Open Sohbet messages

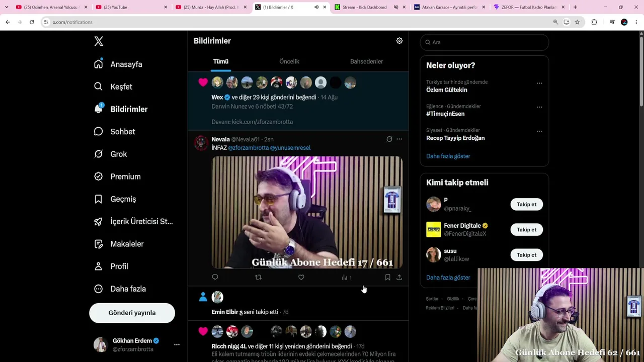coord(115,132)
